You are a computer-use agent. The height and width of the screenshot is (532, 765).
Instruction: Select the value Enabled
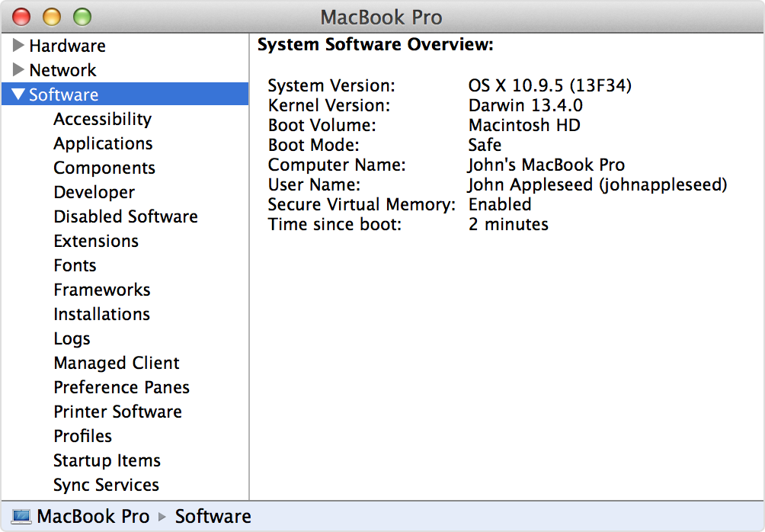click(x=500, y=204)
